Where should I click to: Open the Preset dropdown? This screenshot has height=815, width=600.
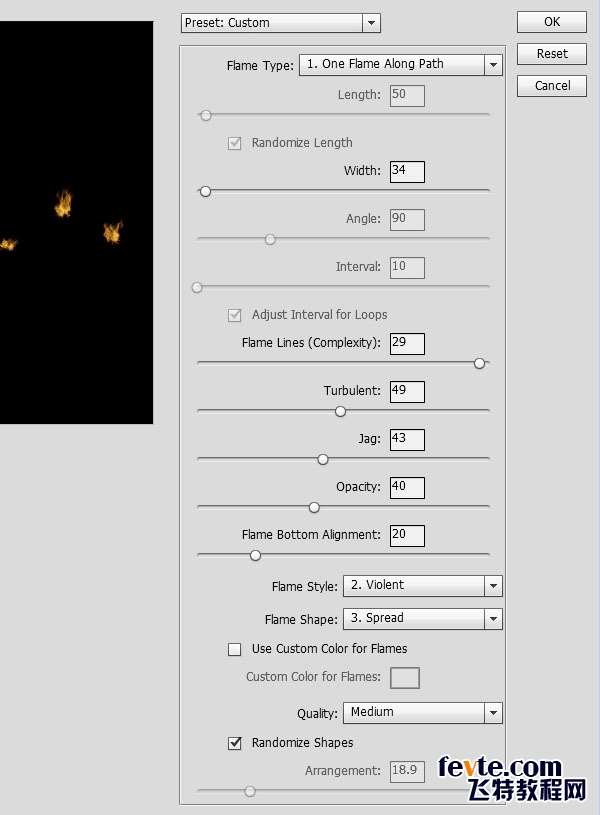coord(280,22)
